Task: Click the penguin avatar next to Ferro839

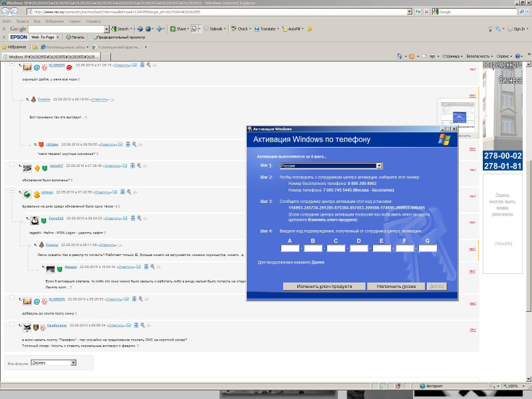Action: tap(35, 221)
